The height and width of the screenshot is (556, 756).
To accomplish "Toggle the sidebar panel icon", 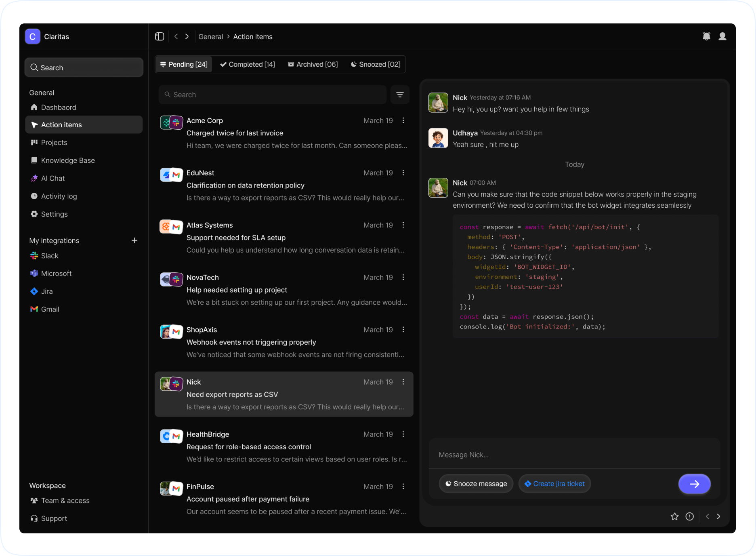I will click(x=160, y=36).
